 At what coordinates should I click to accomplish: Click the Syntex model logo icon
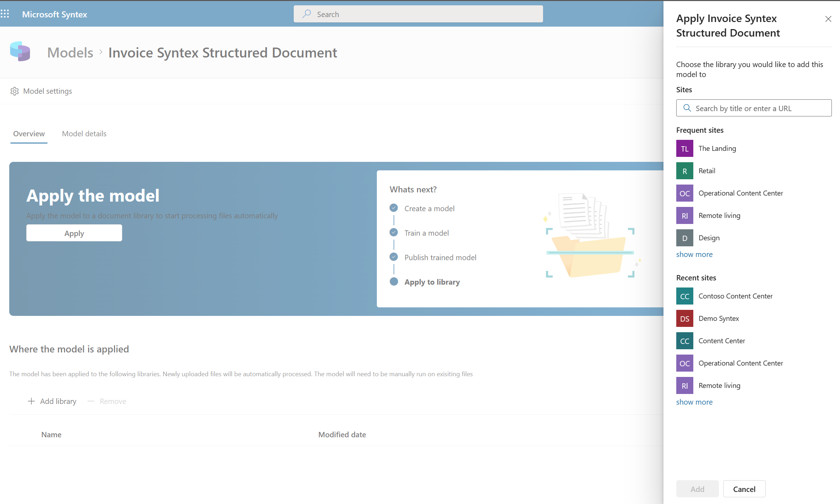pyautogui.click(x=20, y=51)
